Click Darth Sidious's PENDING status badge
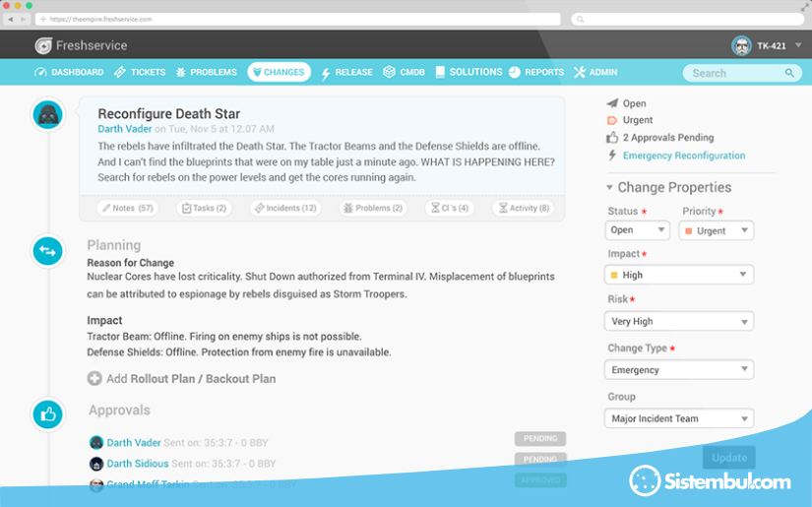The image size is (812, 507). tap(540, 460)
